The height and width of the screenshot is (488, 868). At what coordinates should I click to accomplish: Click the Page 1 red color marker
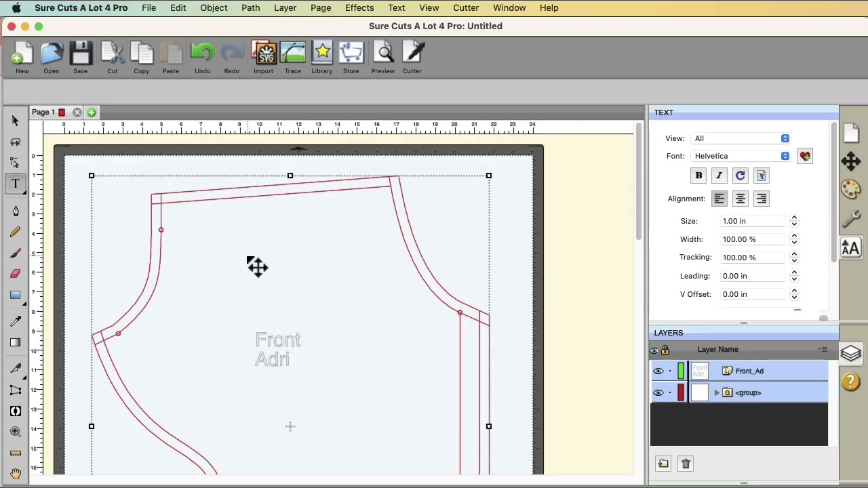click(62, 113)
